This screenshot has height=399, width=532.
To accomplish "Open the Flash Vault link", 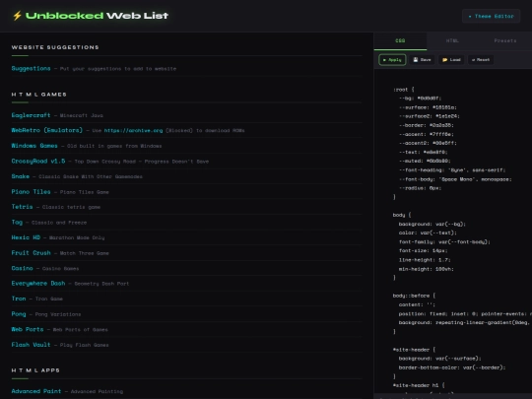I will [31, 345].
